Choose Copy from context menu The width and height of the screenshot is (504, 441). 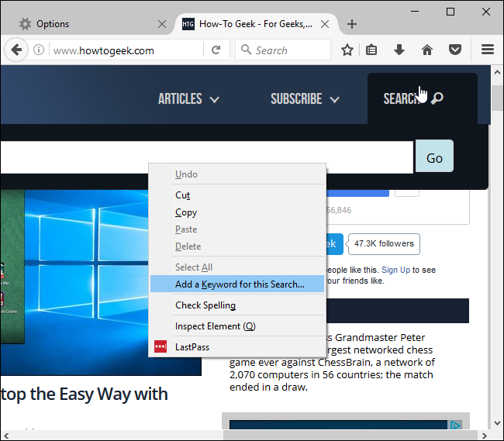pyautogui.click(x=237, y=212)
